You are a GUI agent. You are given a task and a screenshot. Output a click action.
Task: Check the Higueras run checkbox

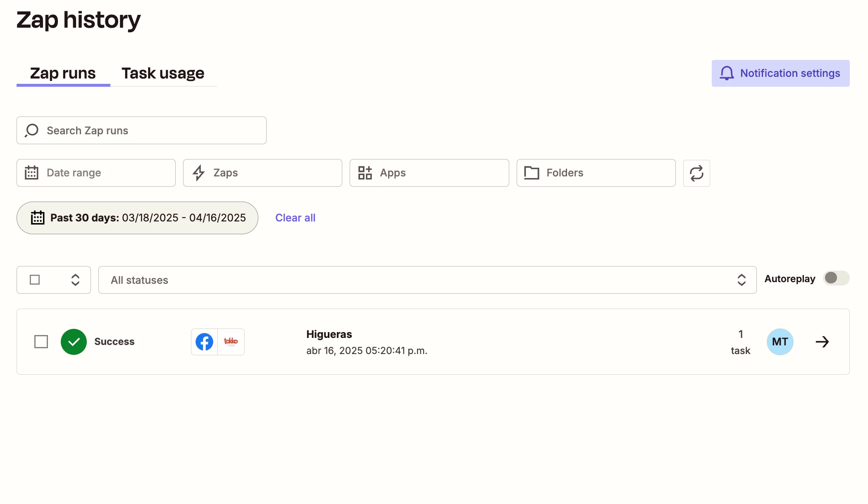click(x=41, y=342)
